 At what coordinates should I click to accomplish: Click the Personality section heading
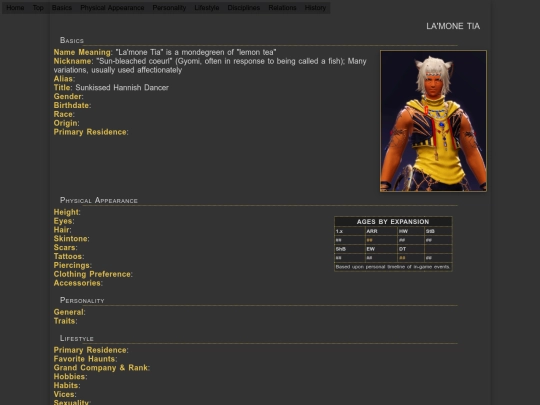tap(82, 300)
